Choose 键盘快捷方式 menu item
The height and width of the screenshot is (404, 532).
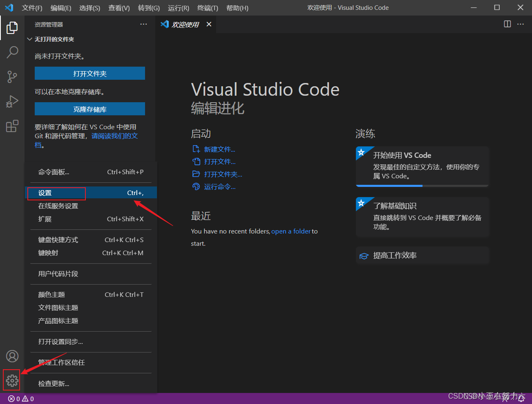tap(91, 240)
